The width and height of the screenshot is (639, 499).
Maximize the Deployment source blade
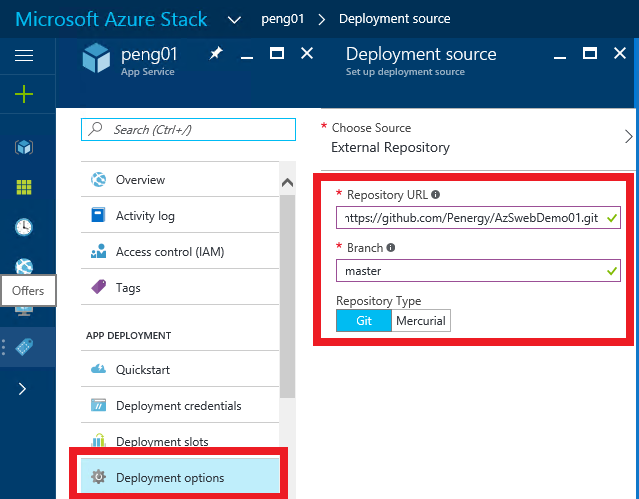pyautogui.click(x=590, y=53)
